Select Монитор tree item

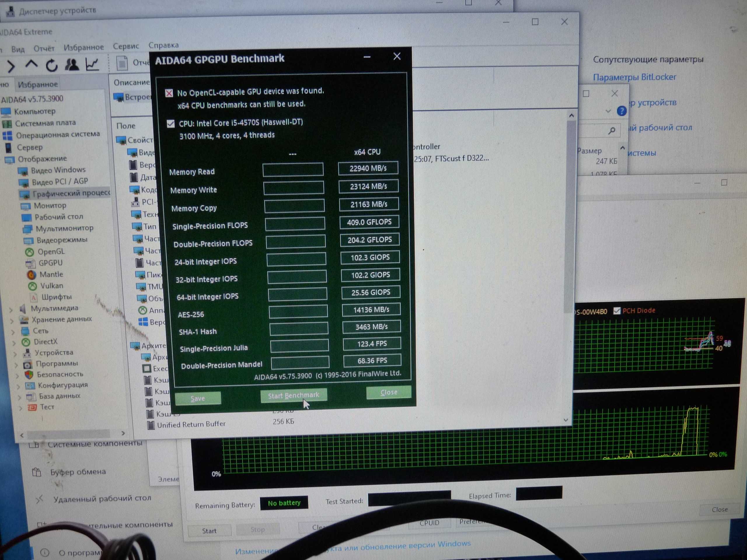point(50,205)
